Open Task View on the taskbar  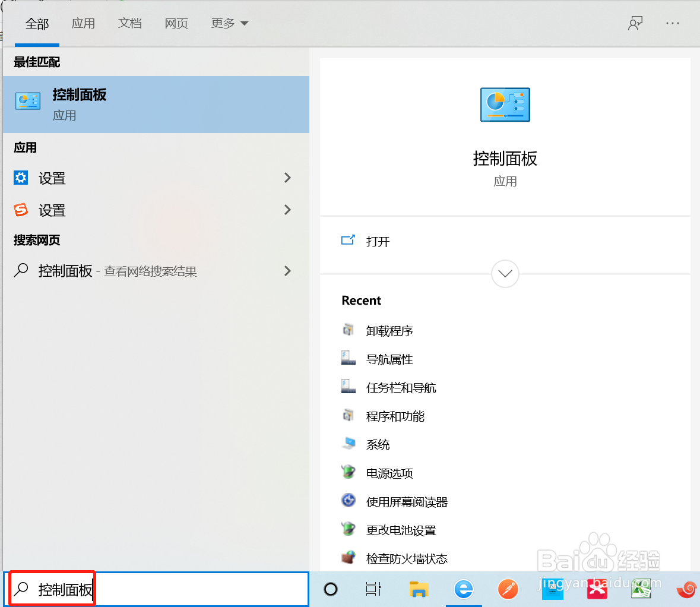374,589
